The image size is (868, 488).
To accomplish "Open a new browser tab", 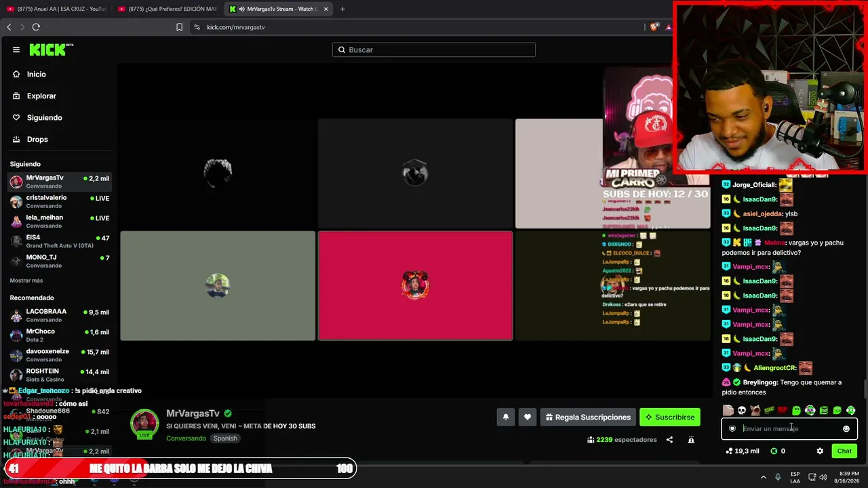I will click(x=342, y=9).
